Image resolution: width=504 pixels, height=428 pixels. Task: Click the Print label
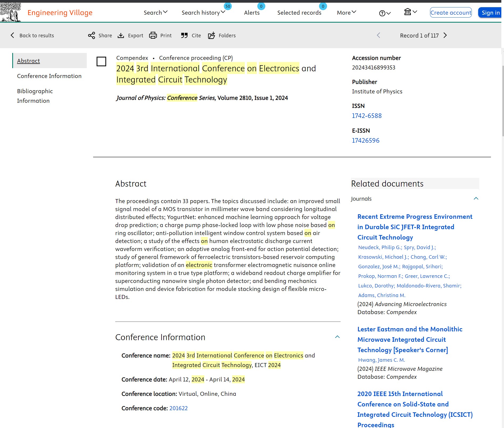pyautogui.click(x=166, y=35)
